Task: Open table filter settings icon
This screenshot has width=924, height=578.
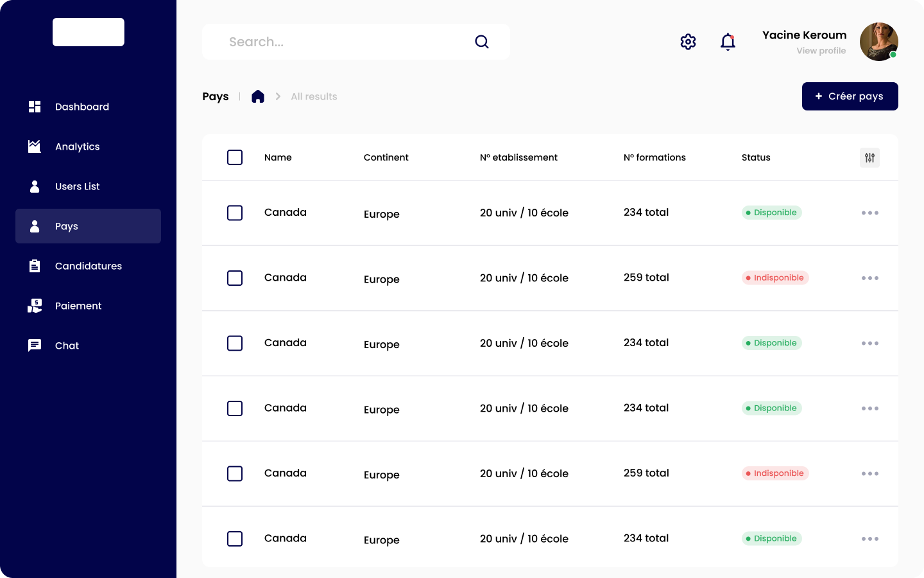Action: pyautogui.click(x=869, y=157)
